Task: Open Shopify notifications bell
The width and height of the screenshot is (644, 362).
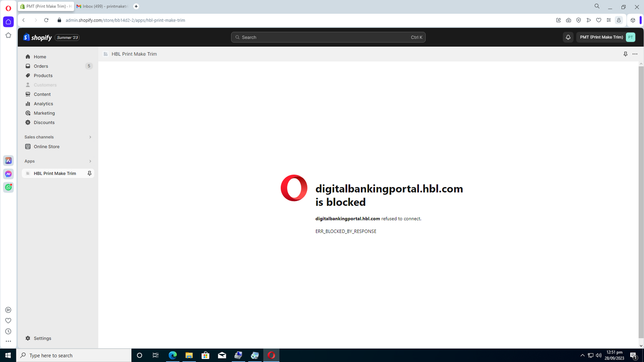Action: point(568,37)
